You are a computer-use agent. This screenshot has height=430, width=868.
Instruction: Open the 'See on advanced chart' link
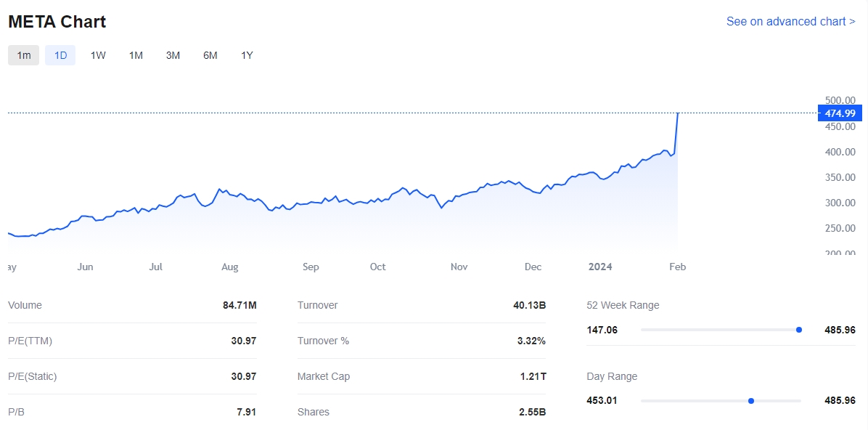[790, 22]
